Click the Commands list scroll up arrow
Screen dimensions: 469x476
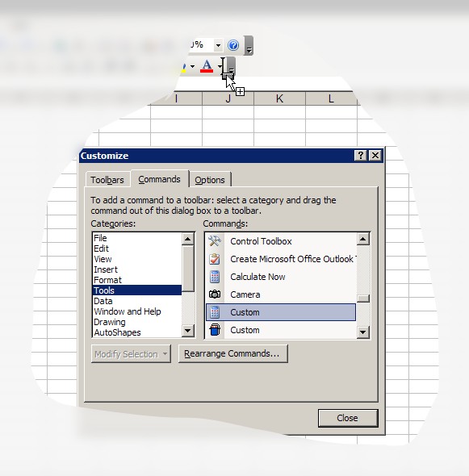tap(363, 239)
